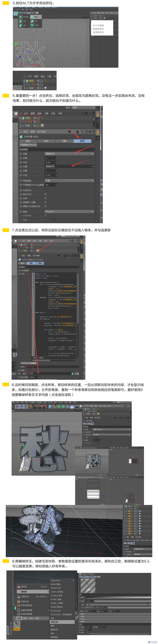158x644 pixels.
Task: Click the 半径 5 cm field under 顶端
Action: click(x=51, y=162)
